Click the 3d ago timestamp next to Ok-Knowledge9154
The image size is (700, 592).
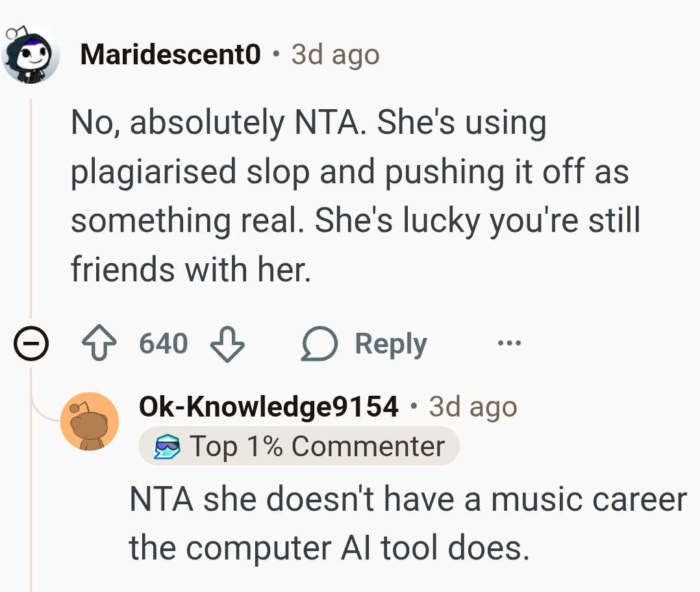pos(473,407)
